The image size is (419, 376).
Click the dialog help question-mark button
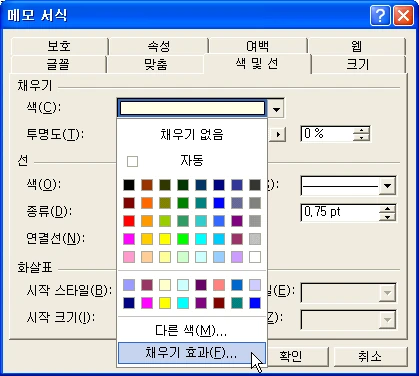point(380,16)
